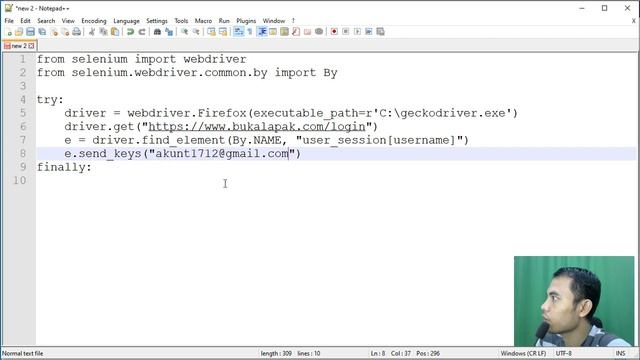Save the current file with toolbar icon
The width and height of the screenshot is (640, 360).
tap(30, 32)
